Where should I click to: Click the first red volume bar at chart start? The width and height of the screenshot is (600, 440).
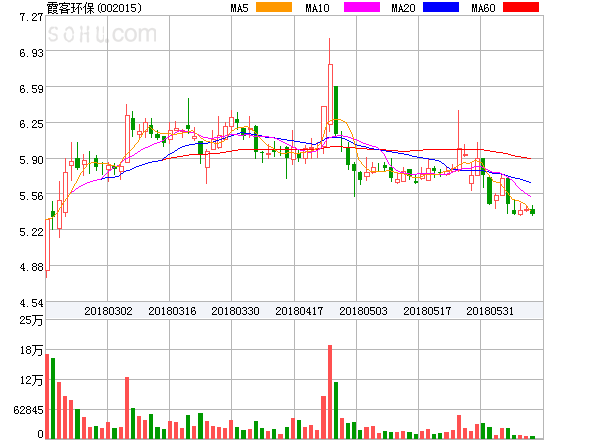[47, 396]
